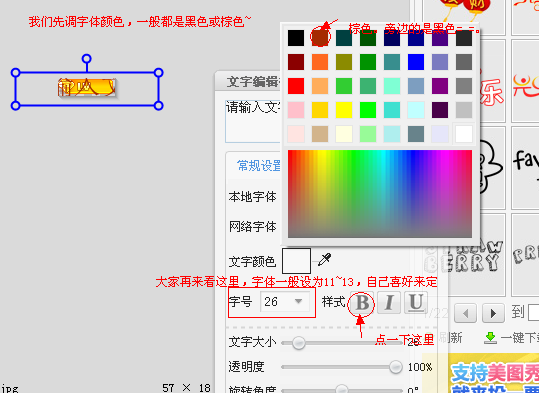Screen dimensions: 539x393
Task: Click the 刷新 refresh link
Action: click(450, 338)
